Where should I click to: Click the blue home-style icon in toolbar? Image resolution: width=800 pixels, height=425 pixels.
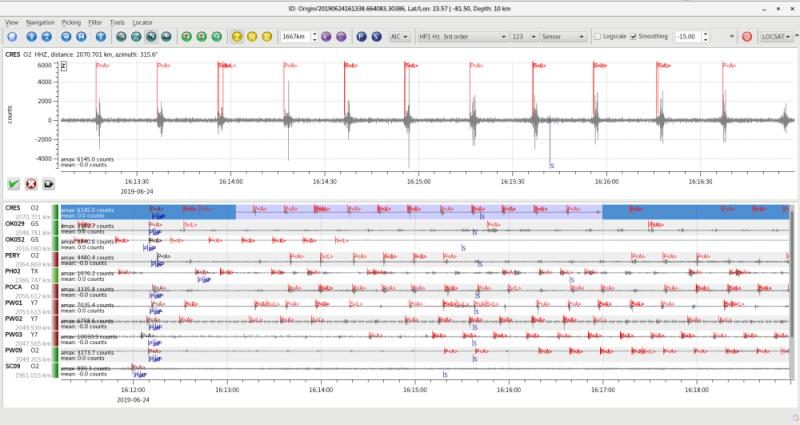12,37
